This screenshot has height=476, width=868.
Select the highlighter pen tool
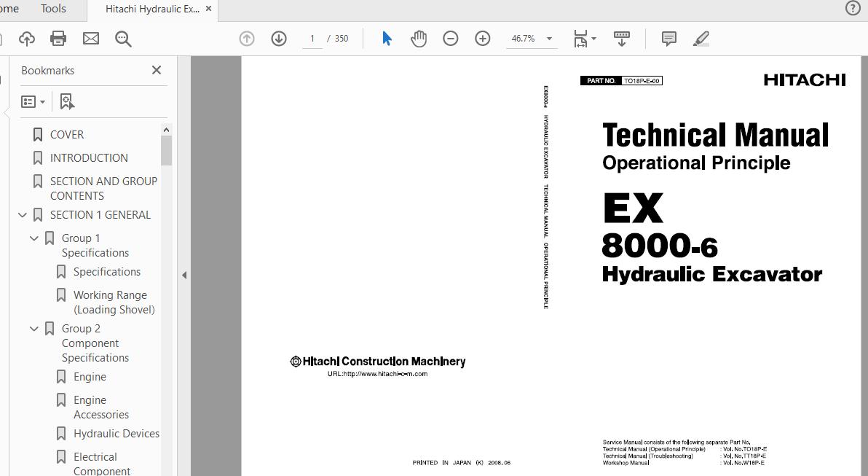coord(701,38)
